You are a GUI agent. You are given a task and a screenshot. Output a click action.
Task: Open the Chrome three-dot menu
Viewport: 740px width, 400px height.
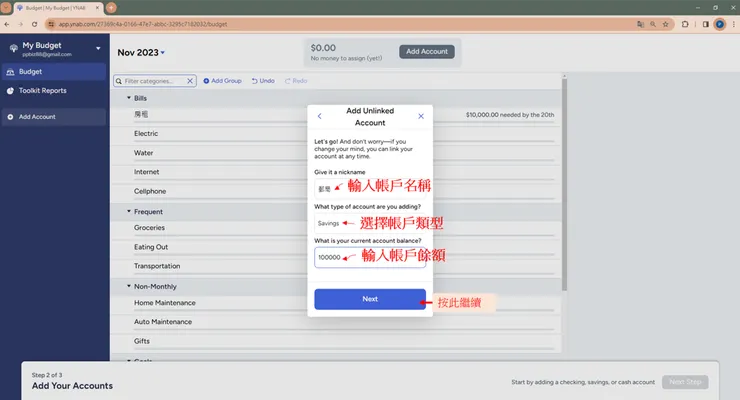pyautogui.click(x=734, y=24)
